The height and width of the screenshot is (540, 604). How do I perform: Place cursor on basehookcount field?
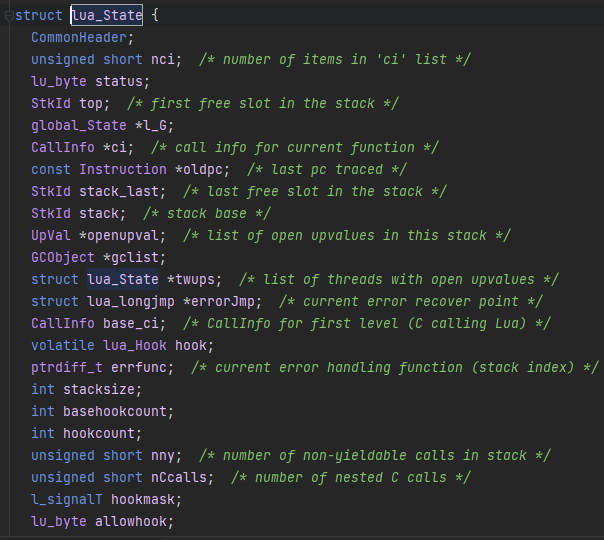pos(115,411)
